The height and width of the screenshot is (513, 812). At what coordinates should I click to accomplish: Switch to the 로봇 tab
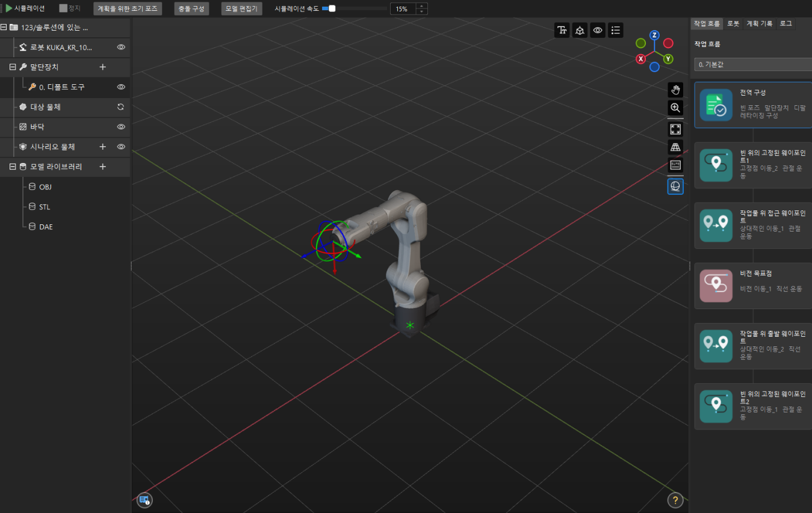[733, 23]
